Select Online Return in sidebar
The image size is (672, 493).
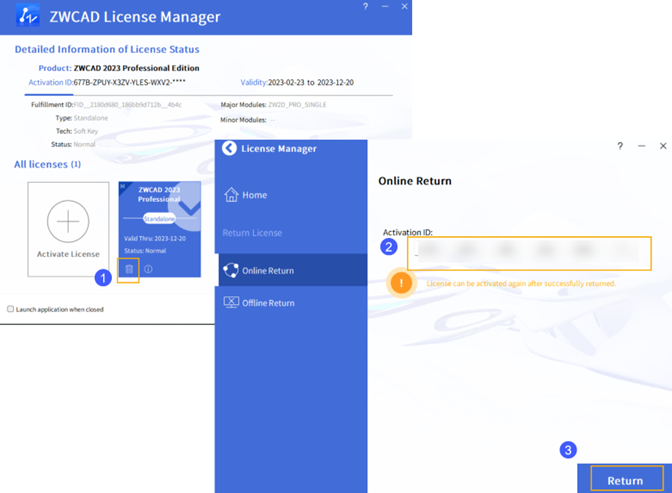[x=293, y=270]
